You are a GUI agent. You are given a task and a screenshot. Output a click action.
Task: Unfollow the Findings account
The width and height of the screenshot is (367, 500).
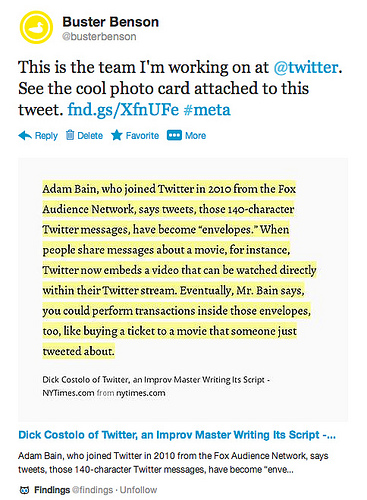pos(138,490)
